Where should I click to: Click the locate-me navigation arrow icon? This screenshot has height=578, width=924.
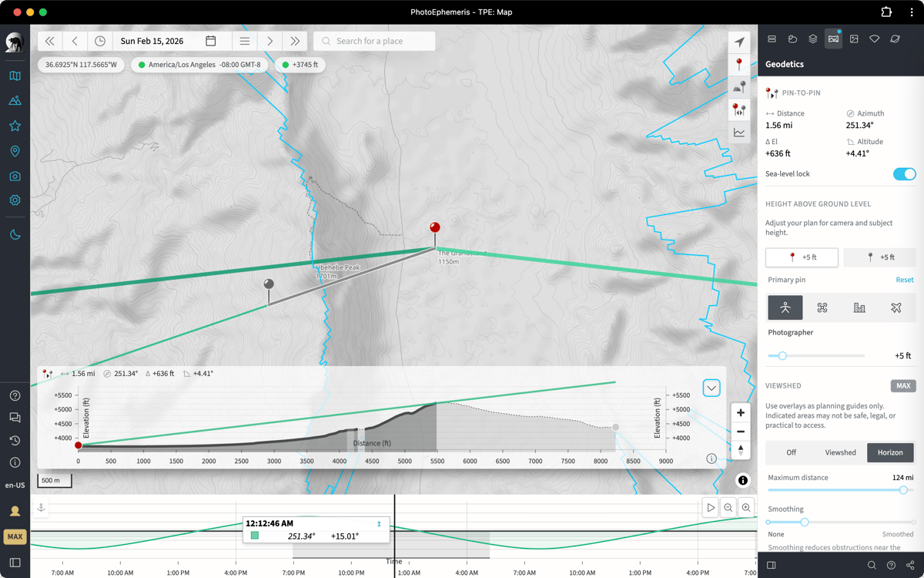click(x=739, y=42)
